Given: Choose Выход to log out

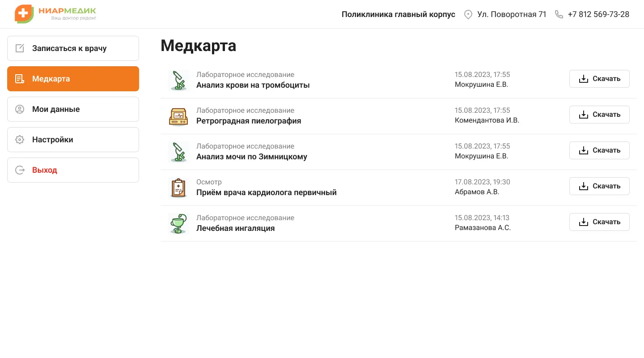Looking at the screenshot, I should 73,170.
